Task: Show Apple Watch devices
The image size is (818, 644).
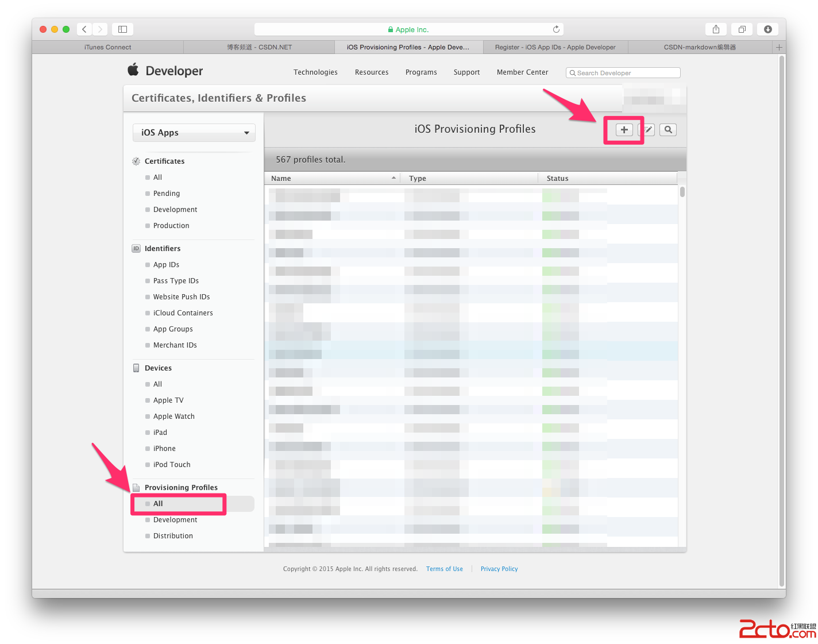Action: pos(173,417)
